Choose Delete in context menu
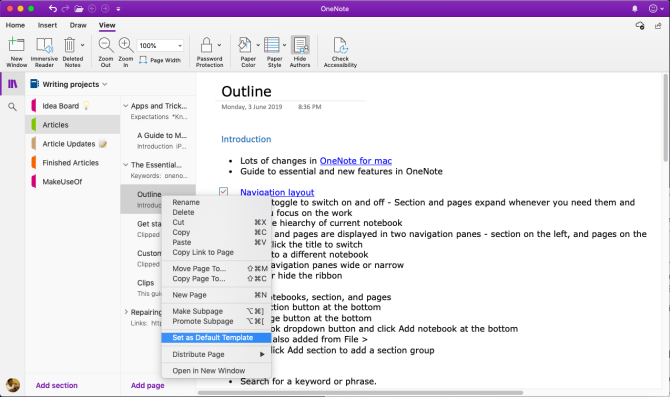Screen dimensions: 670x397 (216, 212)
